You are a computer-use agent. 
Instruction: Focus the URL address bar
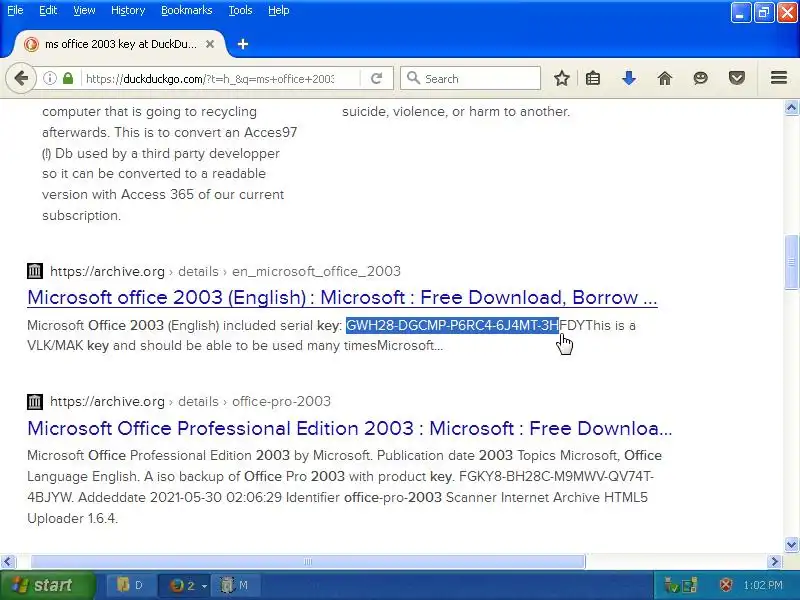(x=210, y=79)
